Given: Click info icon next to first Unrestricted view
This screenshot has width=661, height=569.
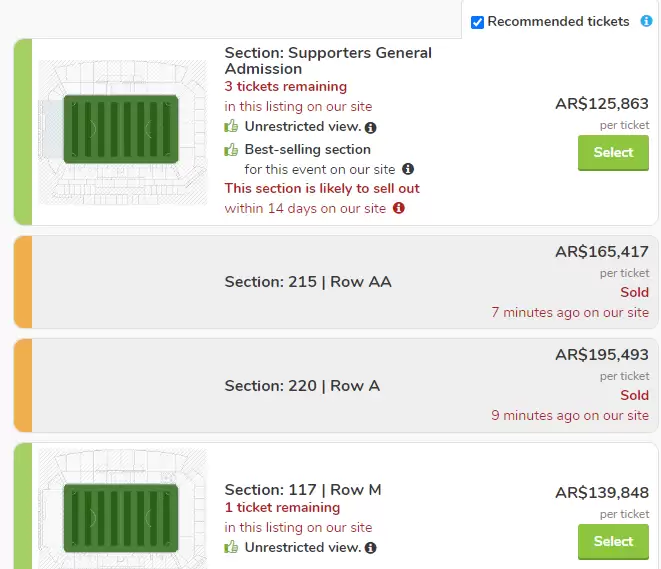Looking at the screenshot, I should tap(371, 128).
